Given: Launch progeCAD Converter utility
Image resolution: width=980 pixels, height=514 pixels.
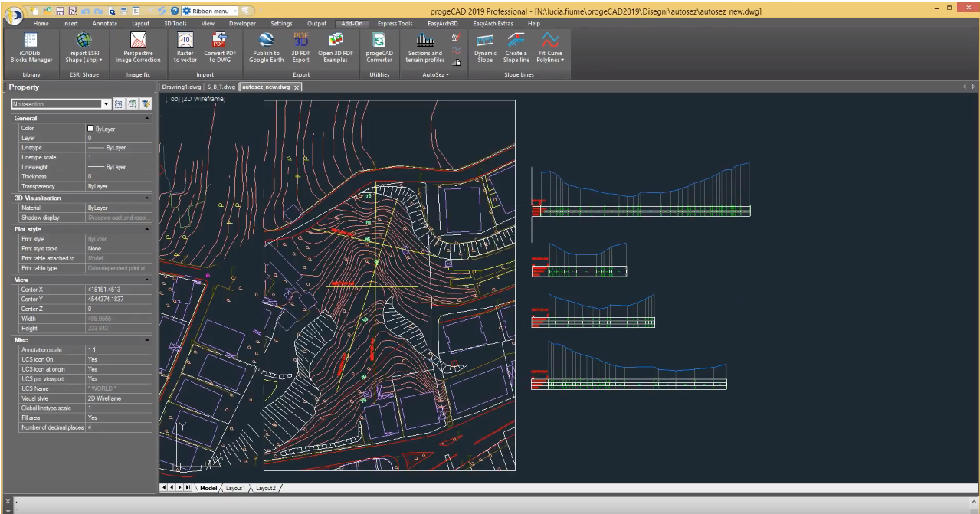Looking at the screenshot, I should [379, 47].
